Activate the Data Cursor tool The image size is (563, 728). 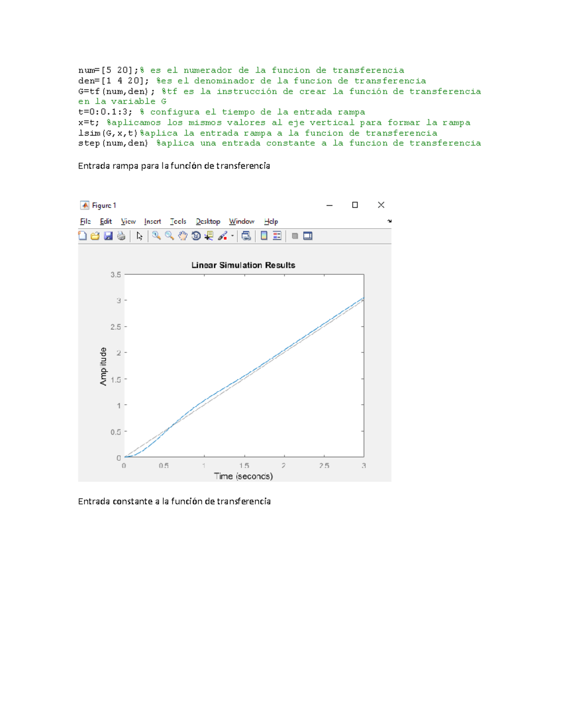tap(209, 235)
